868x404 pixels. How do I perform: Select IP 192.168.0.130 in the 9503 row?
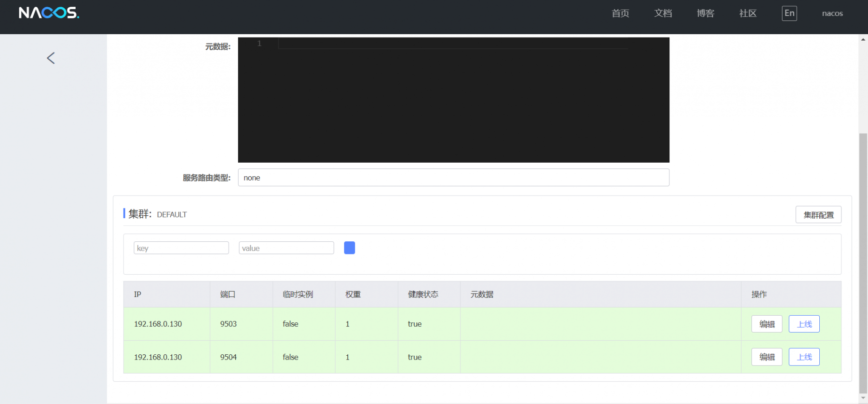tap(158, 324)
